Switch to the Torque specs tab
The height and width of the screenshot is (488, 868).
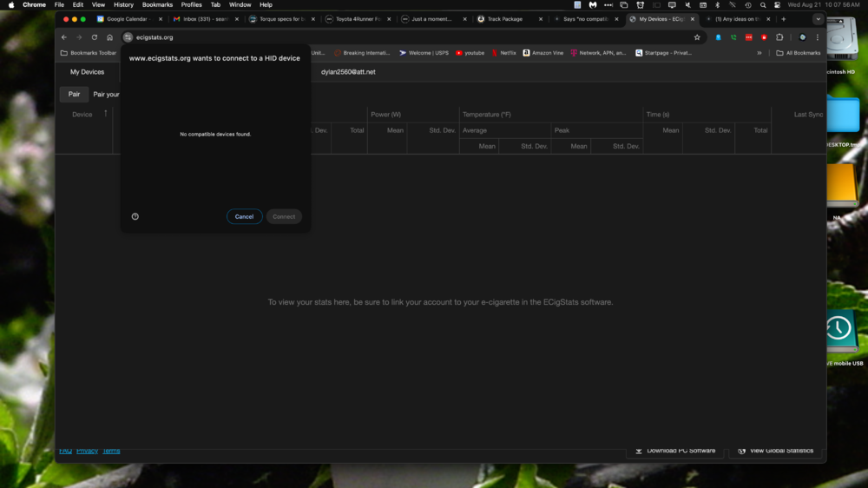pyautogui.click(x=280, y=19)
